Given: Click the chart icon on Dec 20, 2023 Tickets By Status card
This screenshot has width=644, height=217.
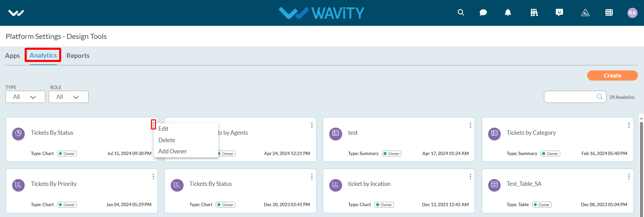Looking at the screenshot, I should 177,185.
